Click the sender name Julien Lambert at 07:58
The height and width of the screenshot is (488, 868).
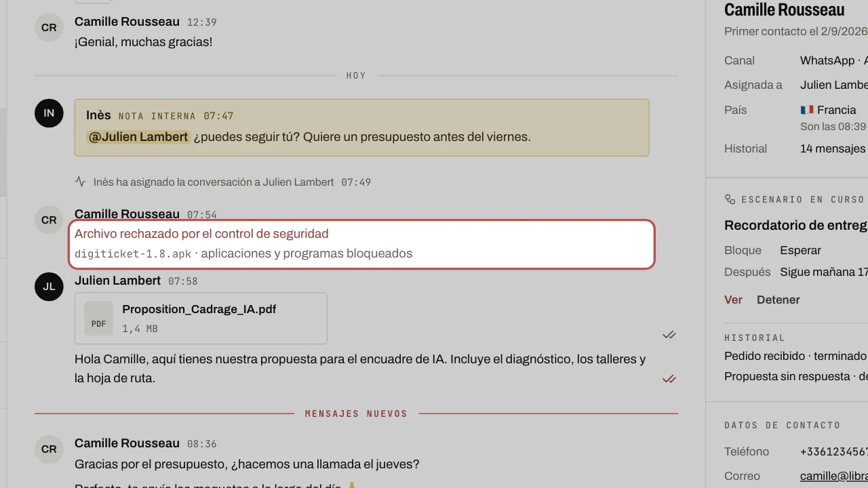click(117, 281)
